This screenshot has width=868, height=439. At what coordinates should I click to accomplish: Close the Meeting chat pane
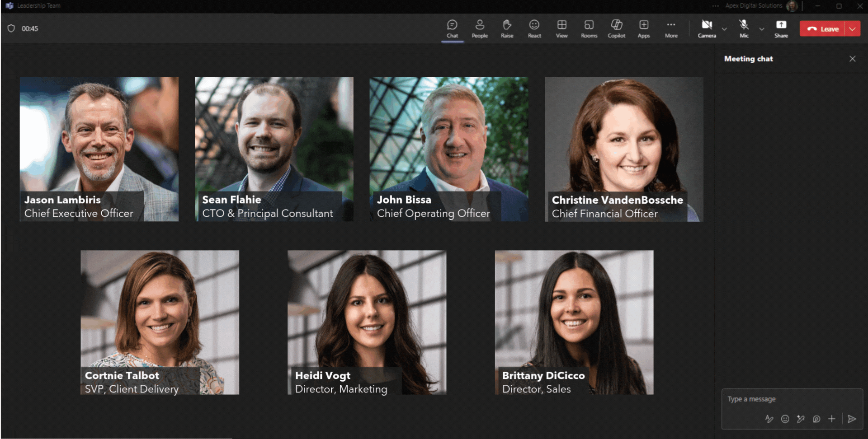pyautogui.click(x=852, y=59)
